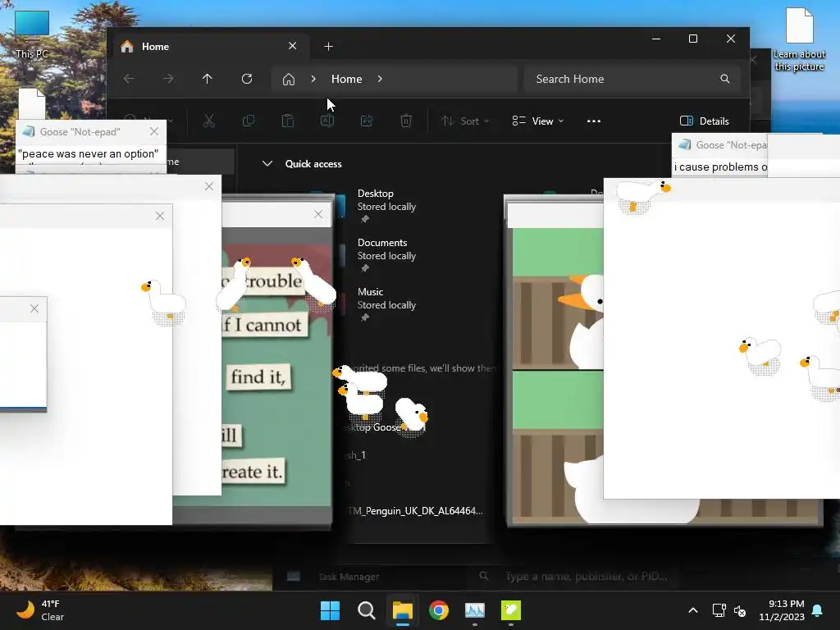Close the "peace was never an option" Not-epad window
Image resolution: width=840 pixels, height=630 pixels.
point(154,131)
